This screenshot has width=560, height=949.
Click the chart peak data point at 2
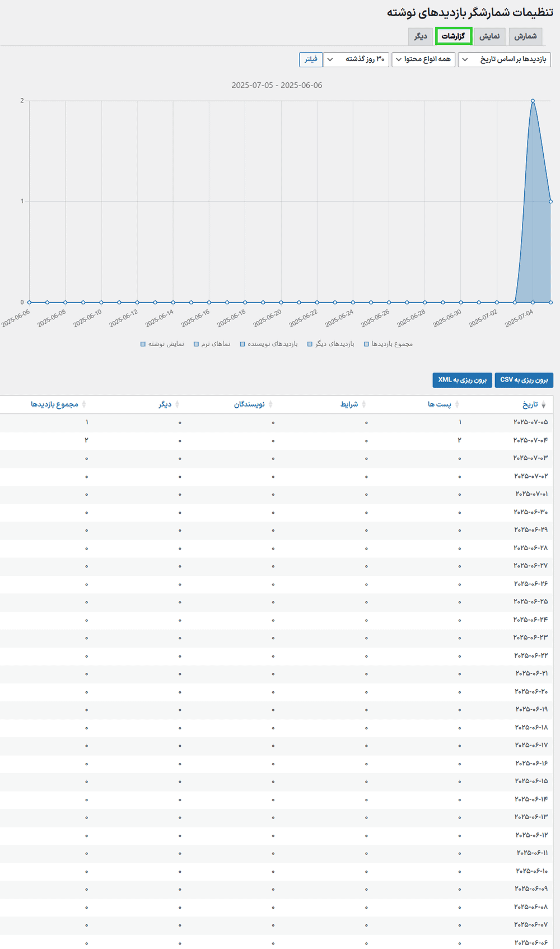click(533, 101)
